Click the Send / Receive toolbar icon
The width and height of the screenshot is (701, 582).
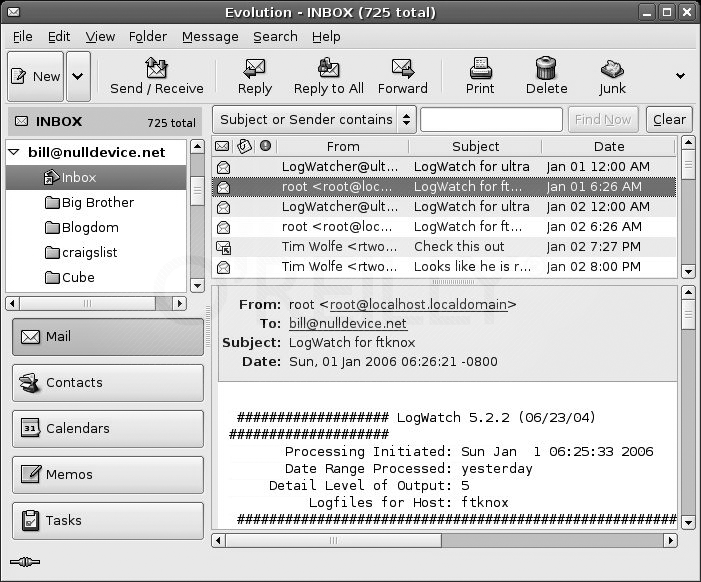tap(156, 68)
